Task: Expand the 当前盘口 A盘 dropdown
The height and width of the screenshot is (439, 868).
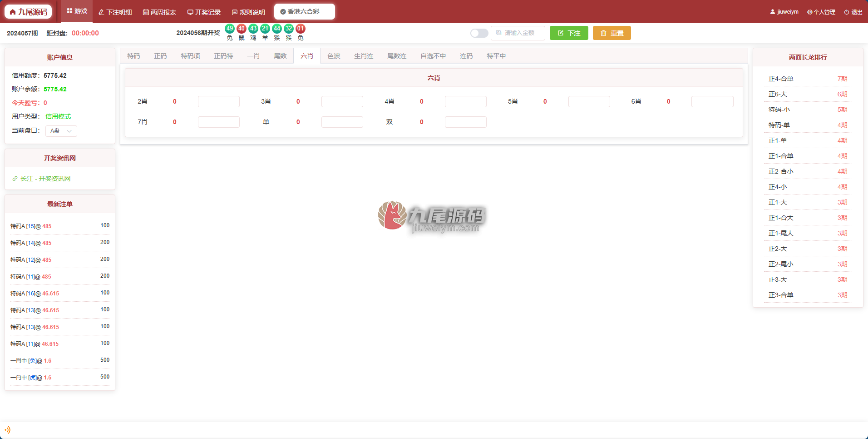Action: [61, 131]
